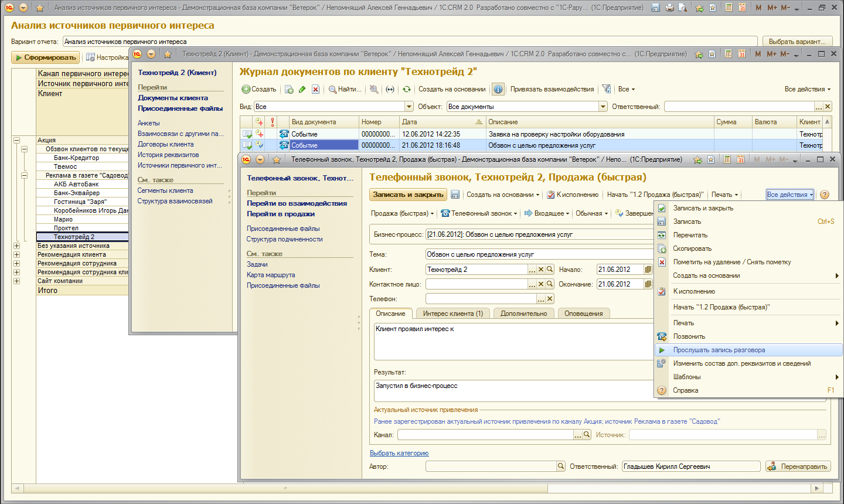Click the orange help question icon in call window
Viewport: 844px width, 504px height.
point(825,195)
